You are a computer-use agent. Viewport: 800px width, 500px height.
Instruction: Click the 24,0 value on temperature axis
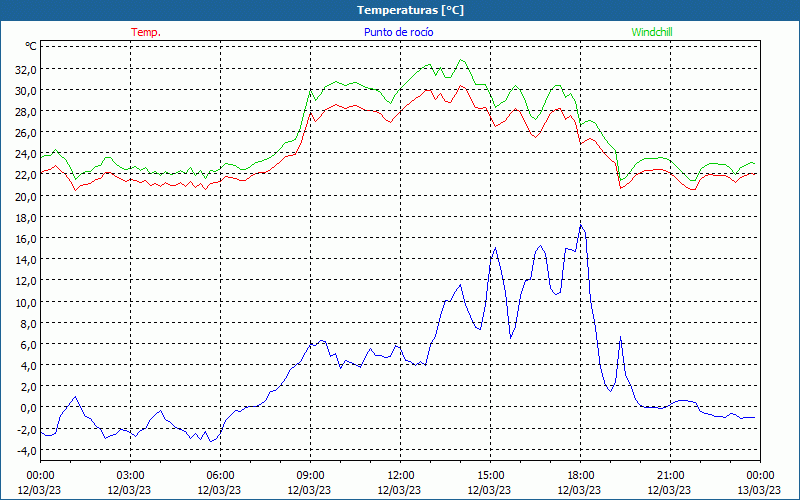[x=26, y=154]
